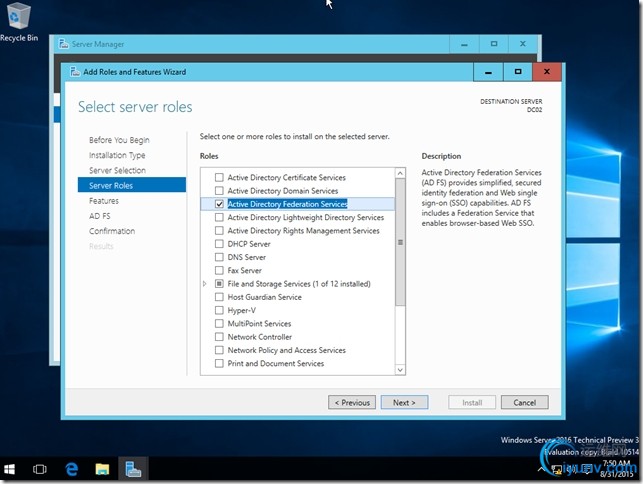Viewport: 643px width, 484px height.
Task: Expand File and Storage Services node
Action: pos(205,284)
